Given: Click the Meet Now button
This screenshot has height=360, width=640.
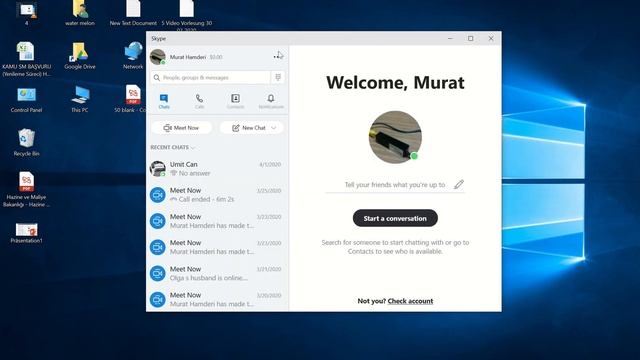Looking at the screenshot, I should coord(181,128).
